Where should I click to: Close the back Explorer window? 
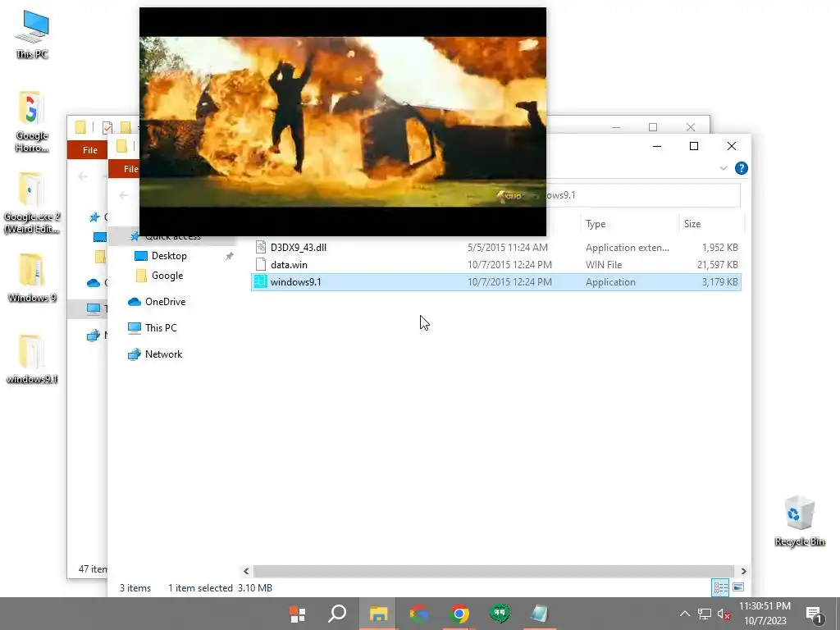[x=691, y=127]
